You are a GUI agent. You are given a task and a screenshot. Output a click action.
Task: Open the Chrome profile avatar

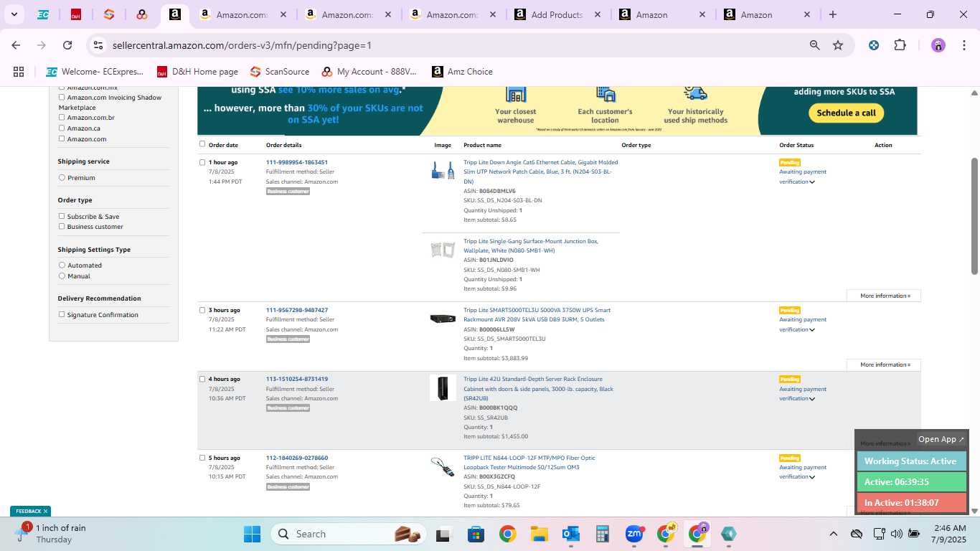[x=938, y=45]
